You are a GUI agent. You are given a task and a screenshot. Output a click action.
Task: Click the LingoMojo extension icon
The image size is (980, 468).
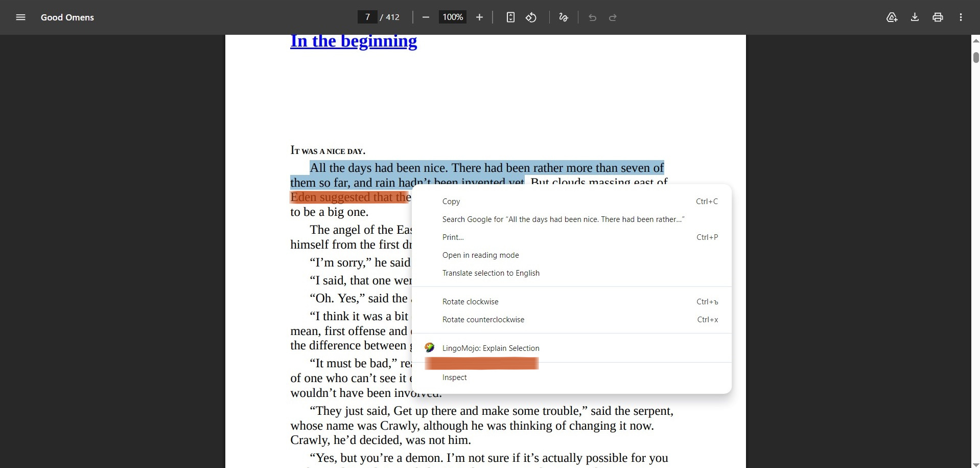[x=430, y=348]
